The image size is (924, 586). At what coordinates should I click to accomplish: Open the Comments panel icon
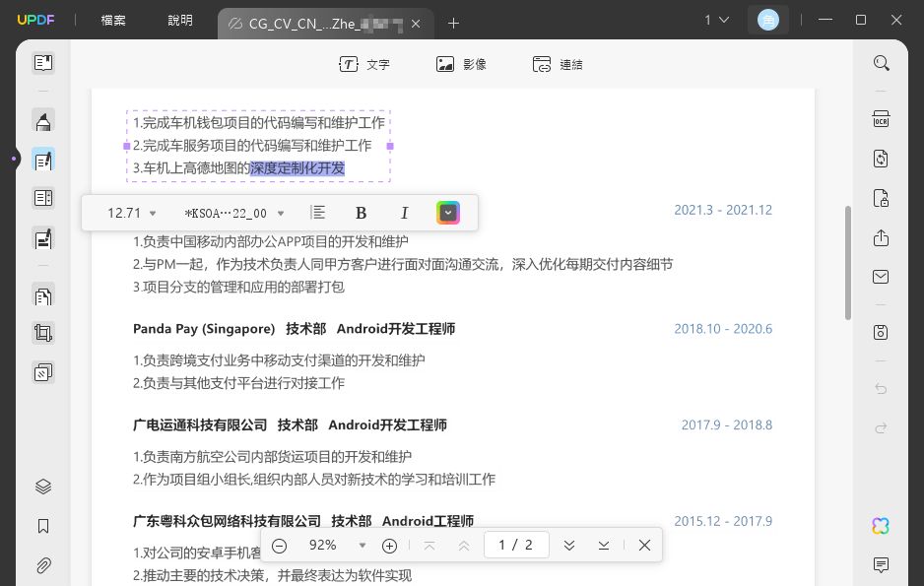[881, 564]
